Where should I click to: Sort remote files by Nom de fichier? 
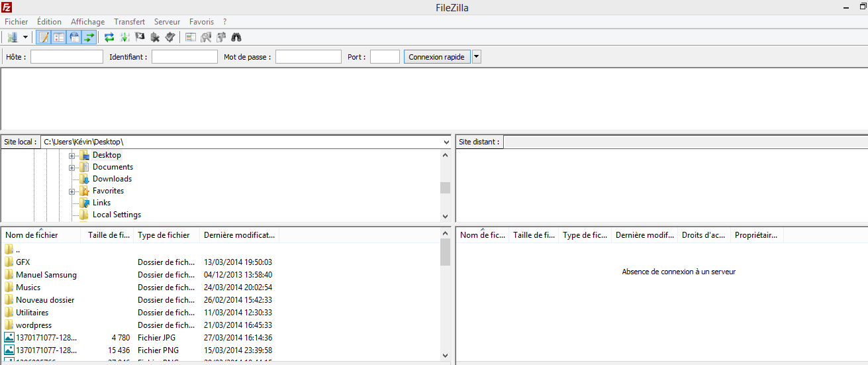483,235
